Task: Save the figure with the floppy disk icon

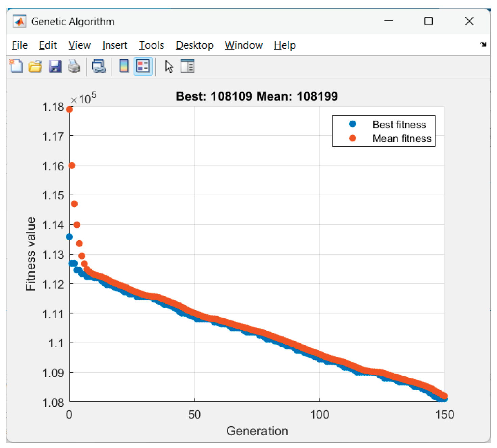Action: point(55,66)
